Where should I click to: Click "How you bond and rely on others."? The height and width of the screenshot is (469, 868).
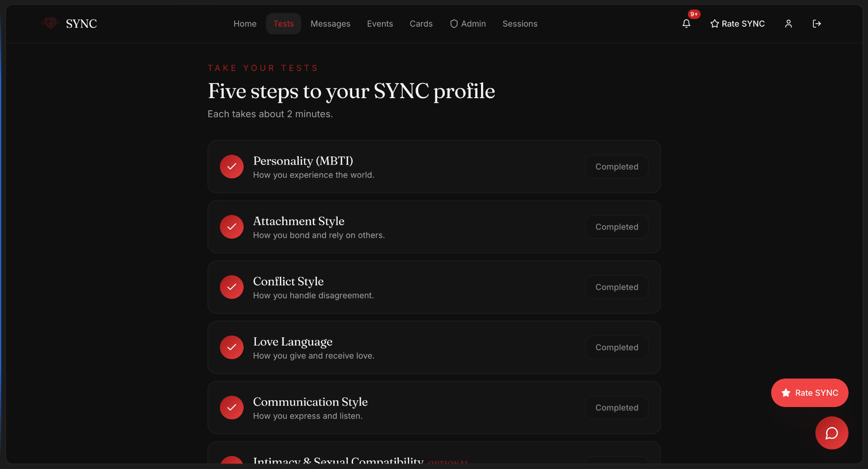[319, 235]
